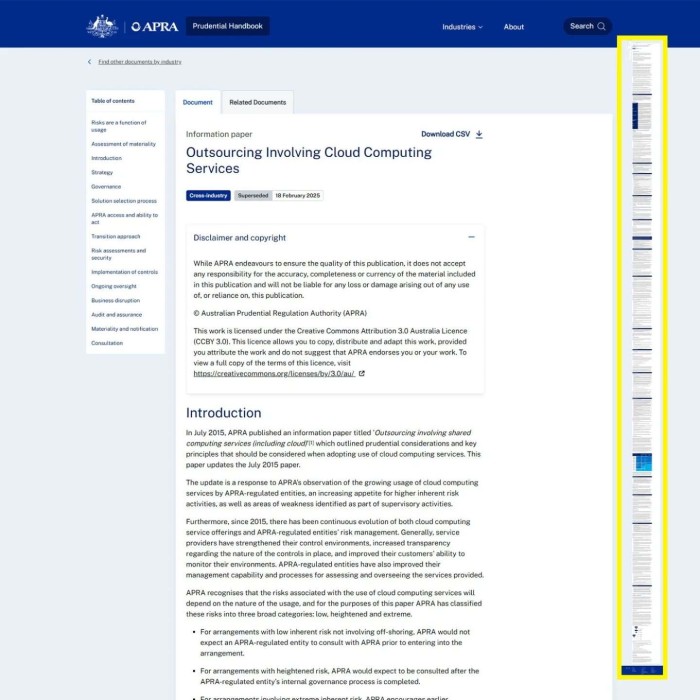The width and height of the screenshot is (700, 700).
Task: Open the Industries dropdown menu
Action: coord(462,27)
